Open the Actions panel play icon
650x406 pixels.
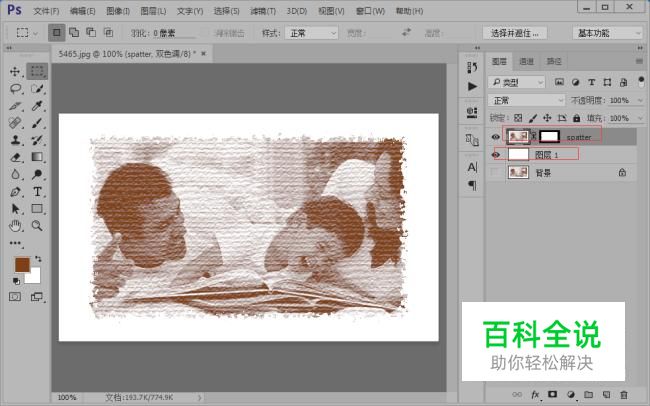click(x=472, y=86)
